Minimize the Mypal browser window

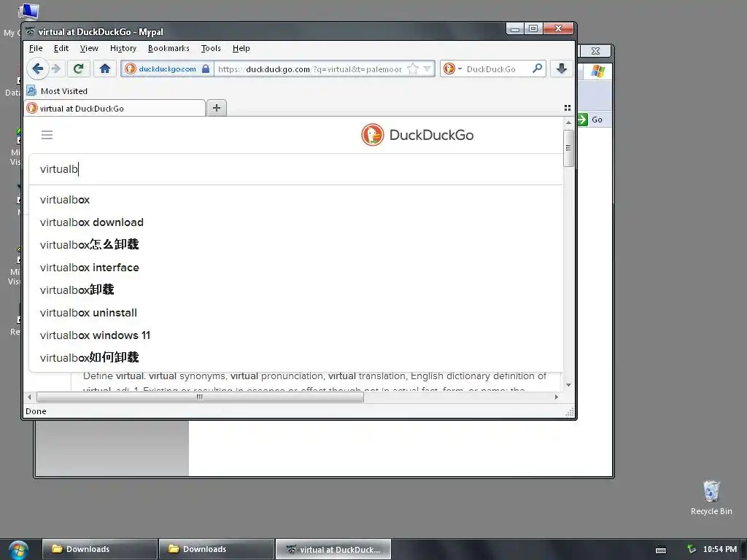click(x=515, y=29)
